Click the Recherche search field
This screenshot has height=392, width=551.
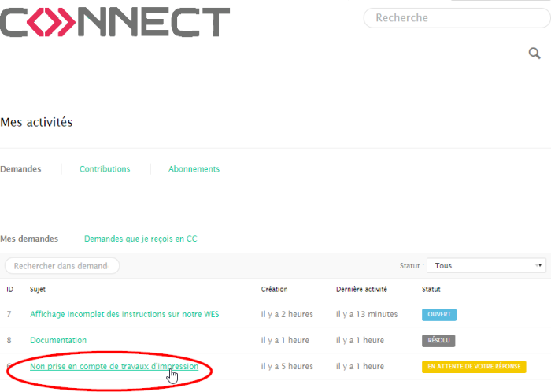[457, 17]
